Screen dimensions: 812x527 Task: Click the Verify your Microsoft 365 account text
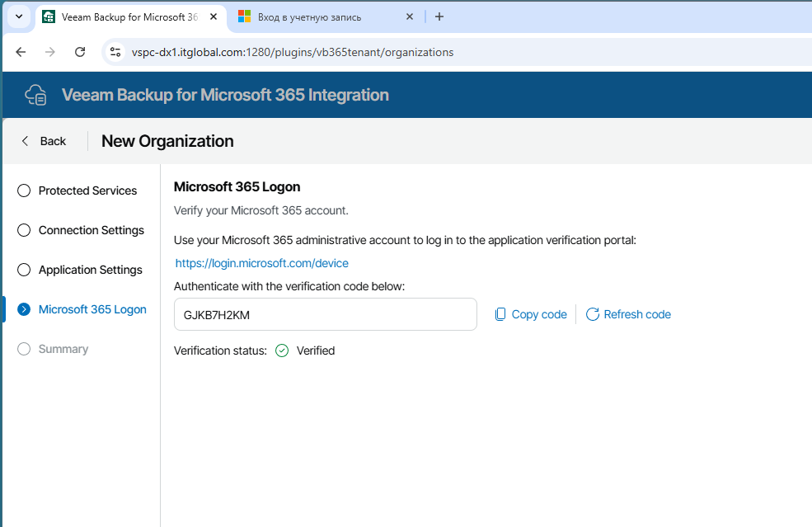pos(261,210)
